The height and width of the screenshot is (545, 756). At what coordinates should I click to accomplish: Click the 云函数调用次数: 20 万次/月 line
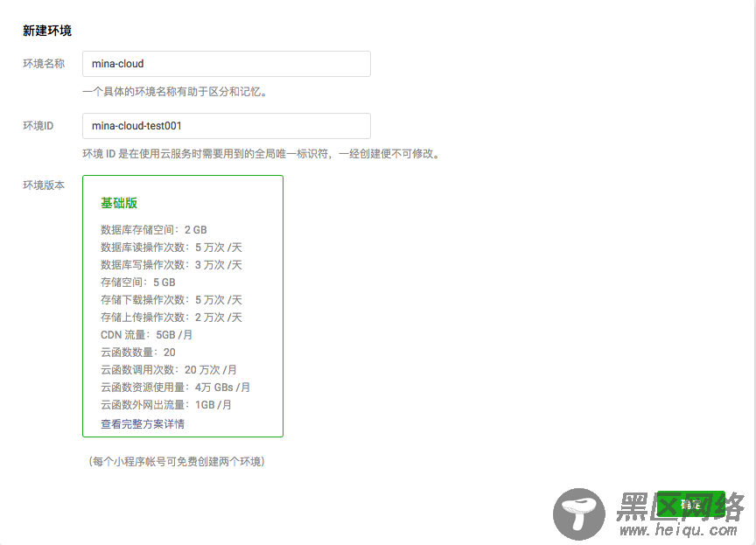coord(169,369)
